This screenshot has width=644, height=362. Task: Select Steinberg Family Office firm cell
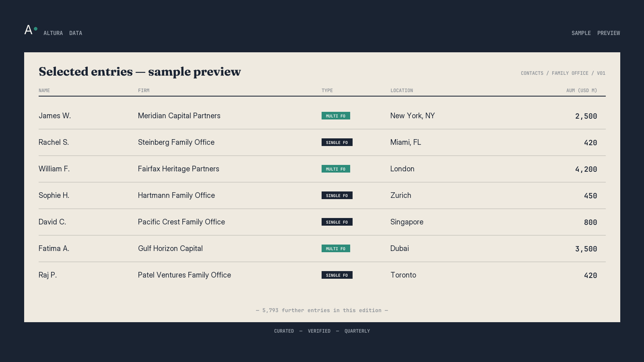[176, 142]
